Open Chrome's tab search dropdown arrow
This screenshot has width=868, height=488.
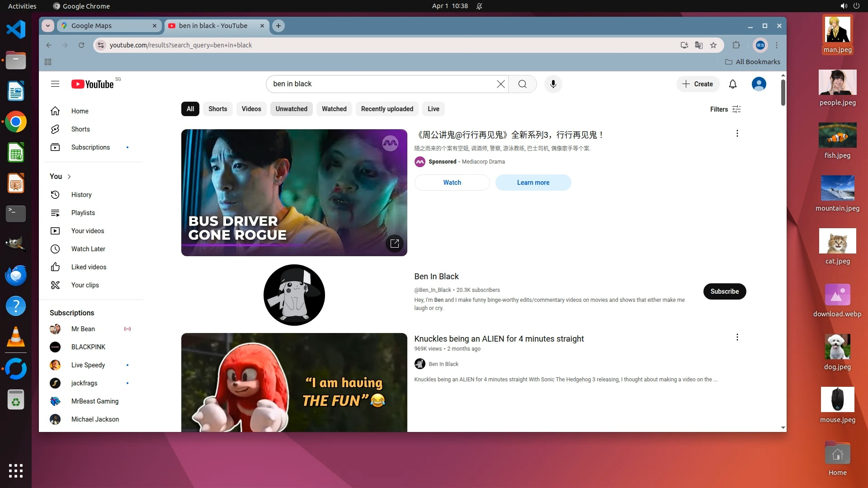(x=48, y=26)
